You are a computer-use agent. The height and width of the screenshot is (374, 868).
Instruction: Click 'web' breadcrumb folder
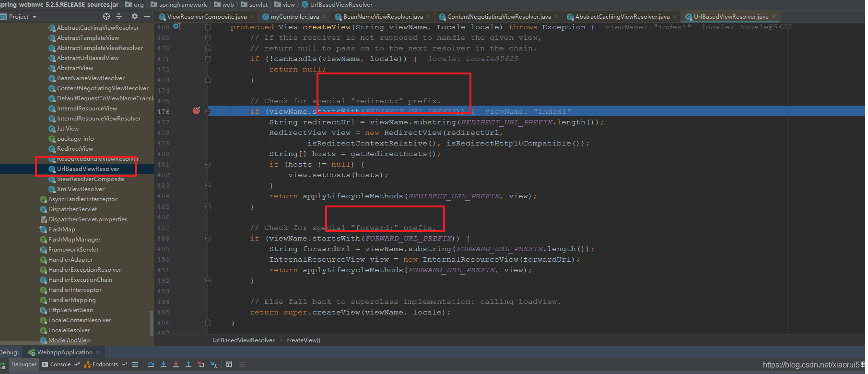(224, 4)
